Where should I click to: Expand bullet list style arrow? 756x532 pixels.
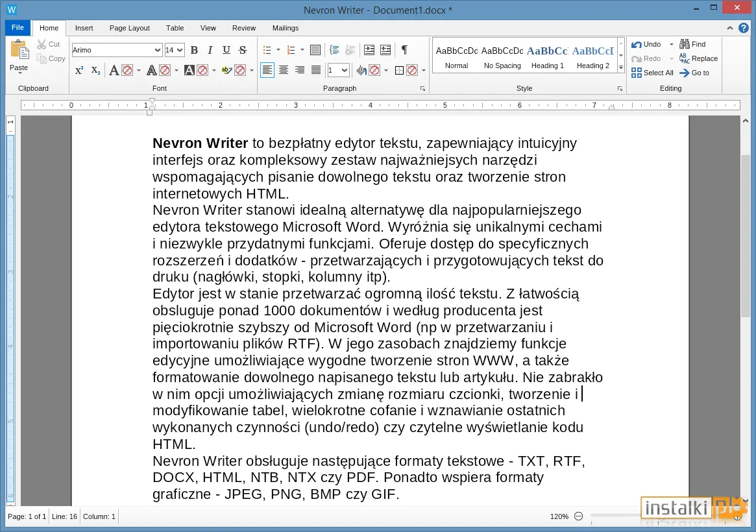coord(278,50)
